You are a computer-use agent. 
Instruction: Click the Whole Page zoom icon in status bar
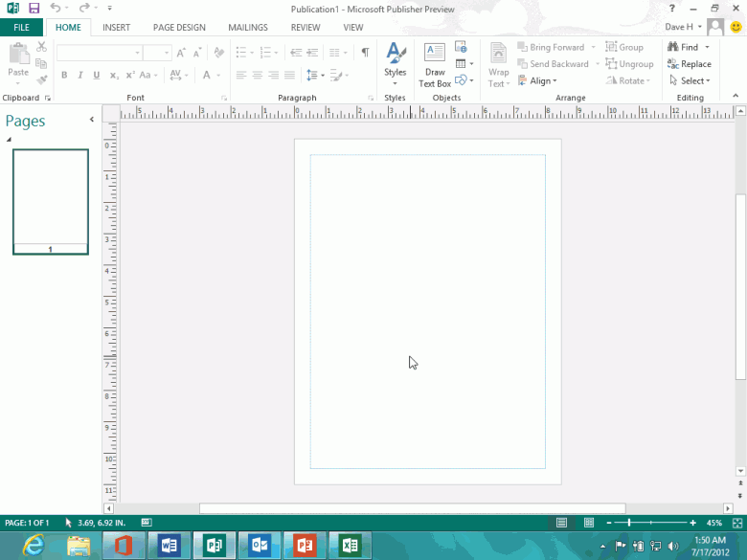(x=737, y=523)
